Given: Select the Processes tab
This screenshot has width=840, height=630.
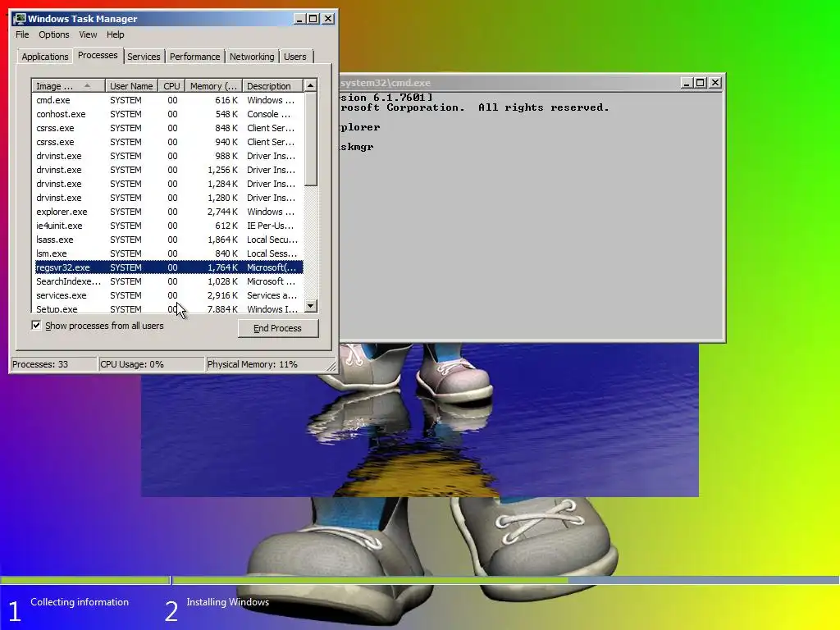Looking at the screenshot, I should point(98,55).
